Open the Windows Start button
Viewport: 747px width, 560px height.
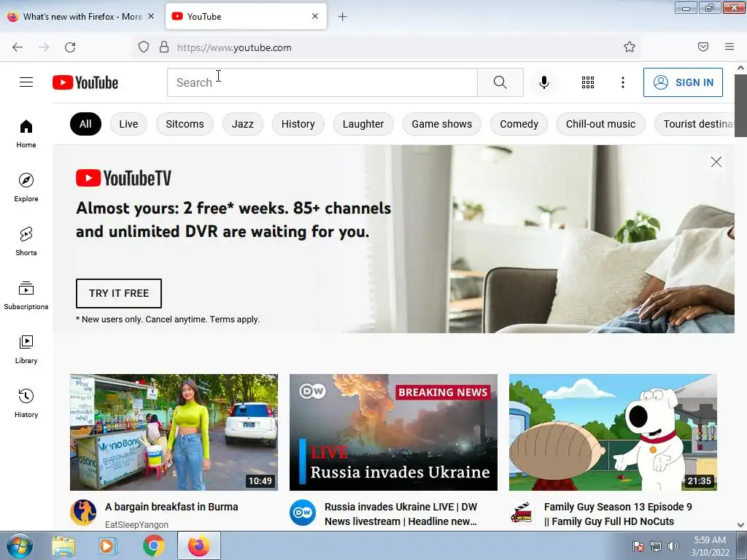click(20, 545)
